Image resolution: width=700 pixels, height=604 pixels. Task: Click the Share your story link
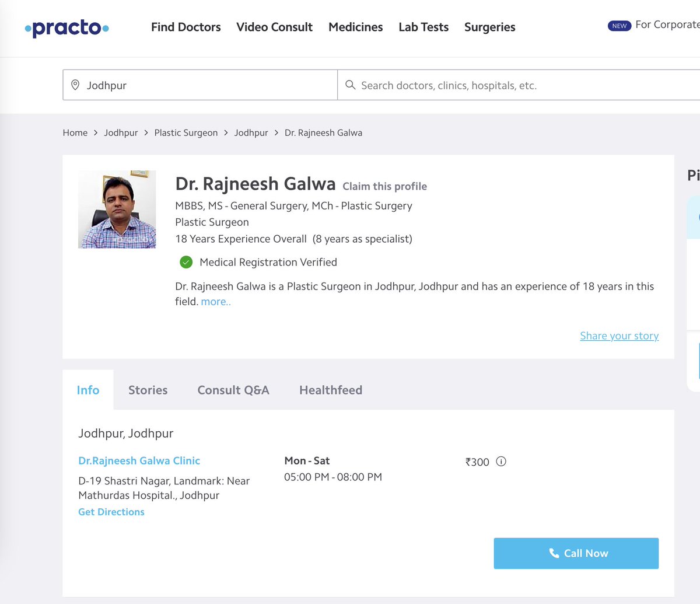coord(619,336)
